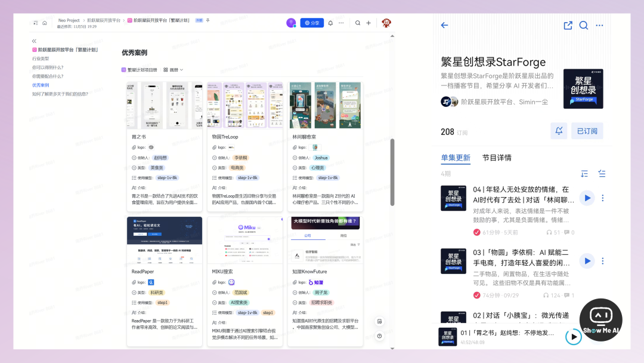644x363 pixels.
Task: Open the 物圆TreLoop card cover image
Action: coord(245,105)
